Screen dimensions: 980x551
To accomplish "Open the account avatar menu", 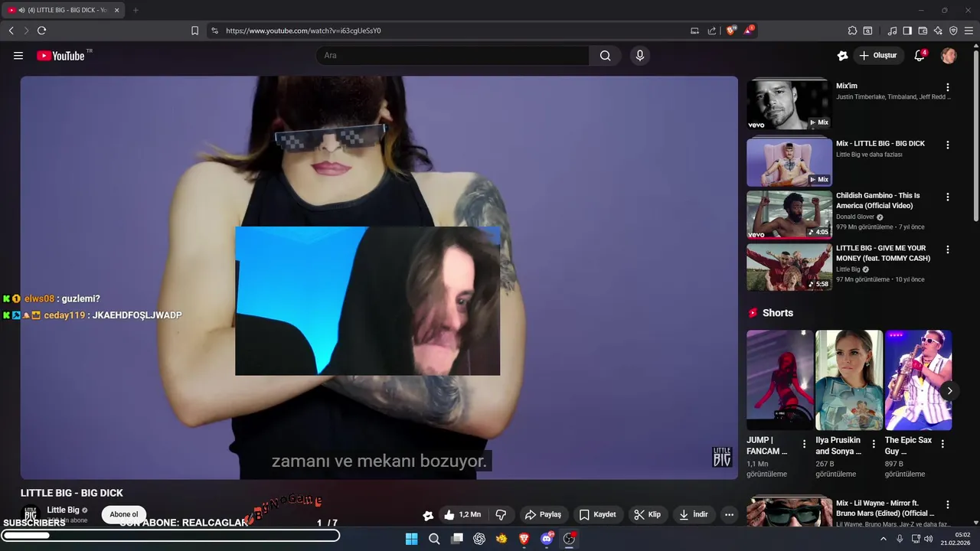I will pos(949,56).
